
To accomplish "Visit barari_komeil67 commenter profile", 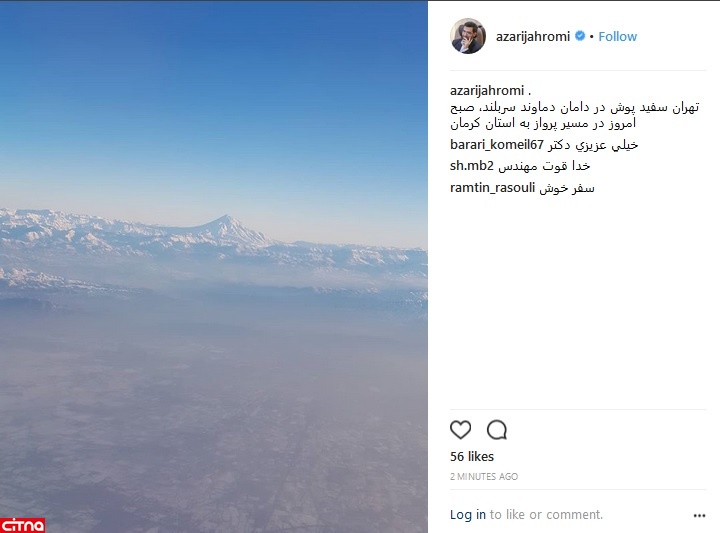I will click(x=497, y=145).
